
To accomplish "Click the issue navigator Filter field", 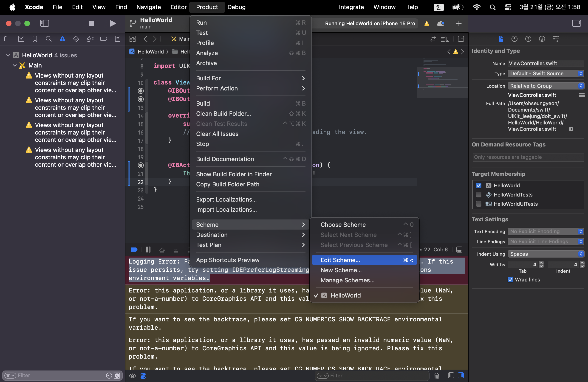I will [x=62, y=375].
